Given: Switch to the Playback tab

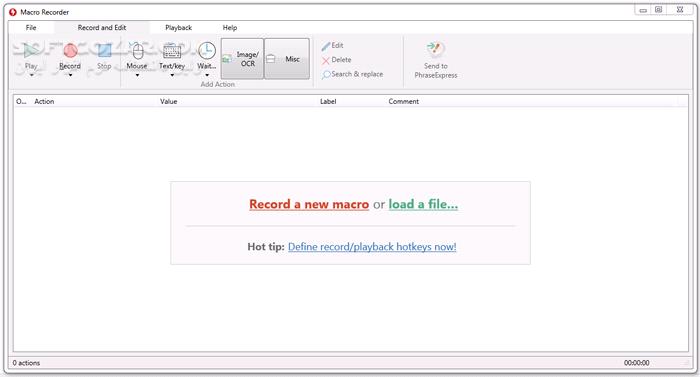Looking at the screenshot, I should (179, 28).
